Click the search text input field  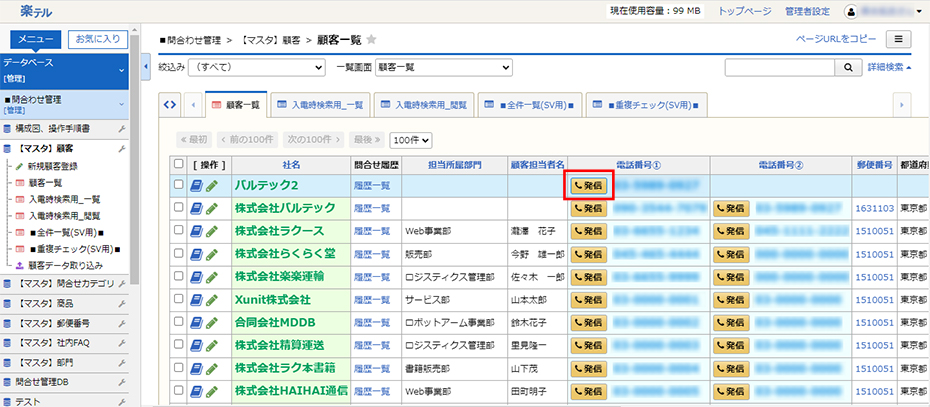pyautogui.click(x=779, y=67)
